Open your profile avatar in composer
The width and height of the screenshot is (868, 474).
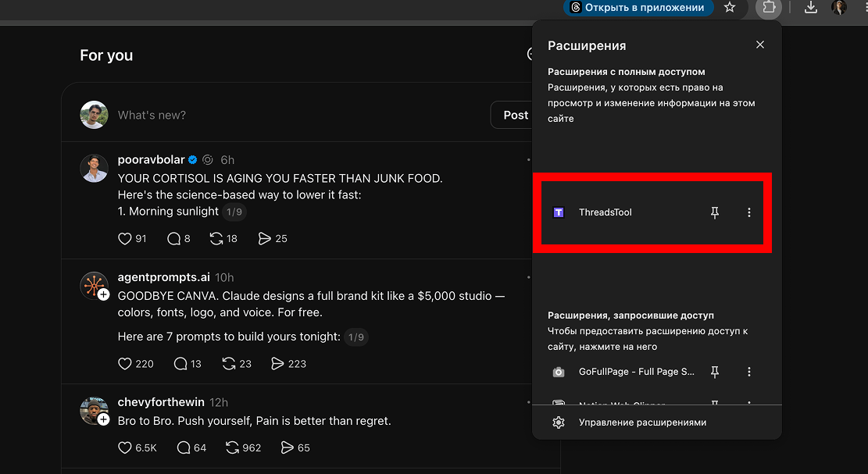pyautogui.click(x=94, y=115)
